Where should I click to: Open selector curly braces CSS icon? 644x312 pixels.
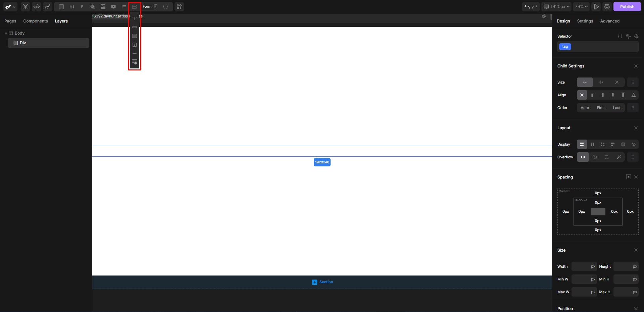(x=620, y=36)
